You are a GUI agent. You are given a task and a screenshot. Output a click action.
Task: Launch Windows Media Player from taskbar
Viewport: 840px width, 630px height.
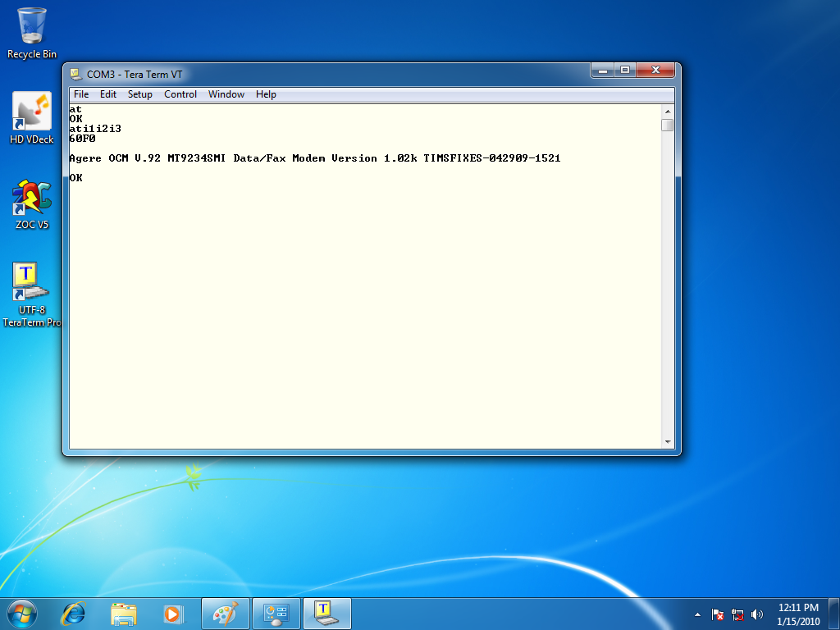click(x=173, y=613)
